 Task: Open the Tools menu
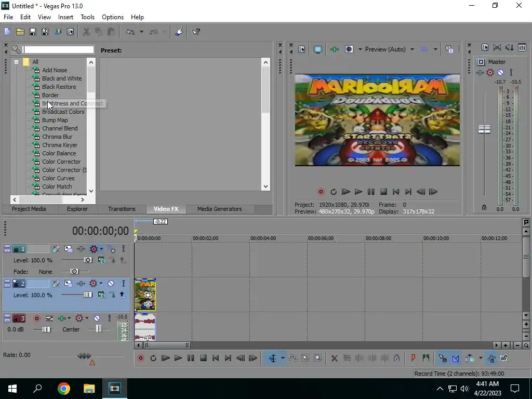click(87, 17)
